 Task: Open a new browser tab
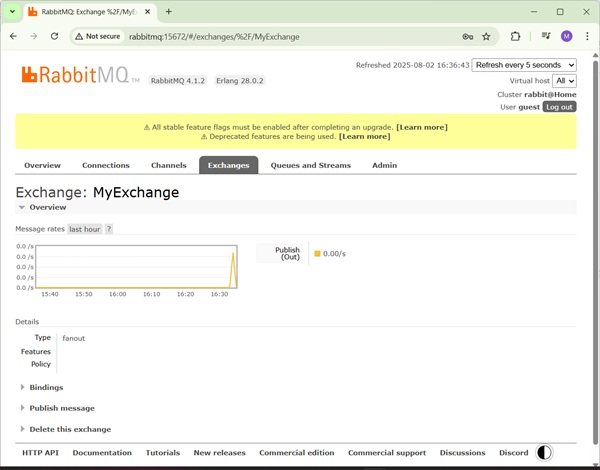[168, 12]
